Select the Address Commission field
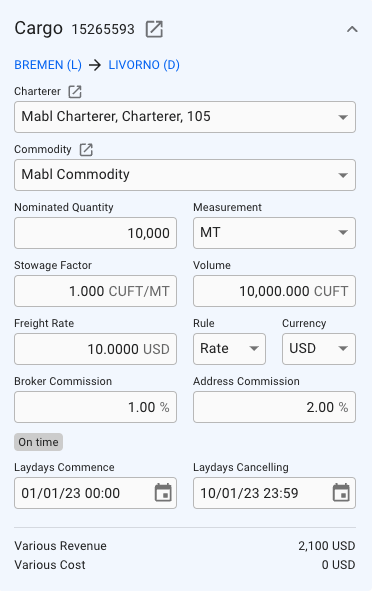Screen dimensions: 372x596 pos(274,407)
